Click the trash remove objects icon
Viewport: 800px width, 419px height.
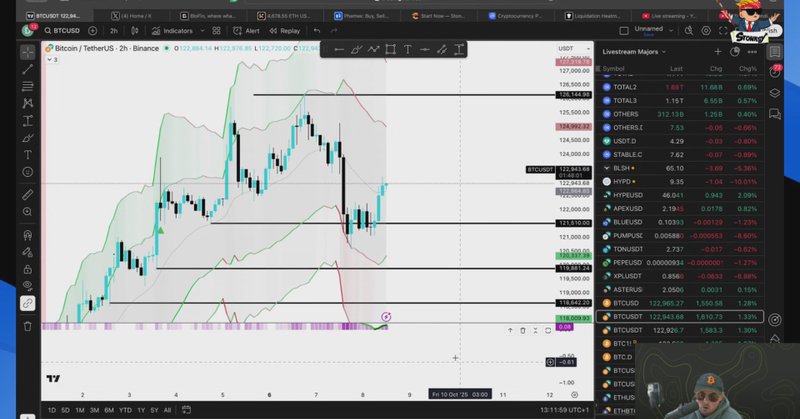coord(28,326)
